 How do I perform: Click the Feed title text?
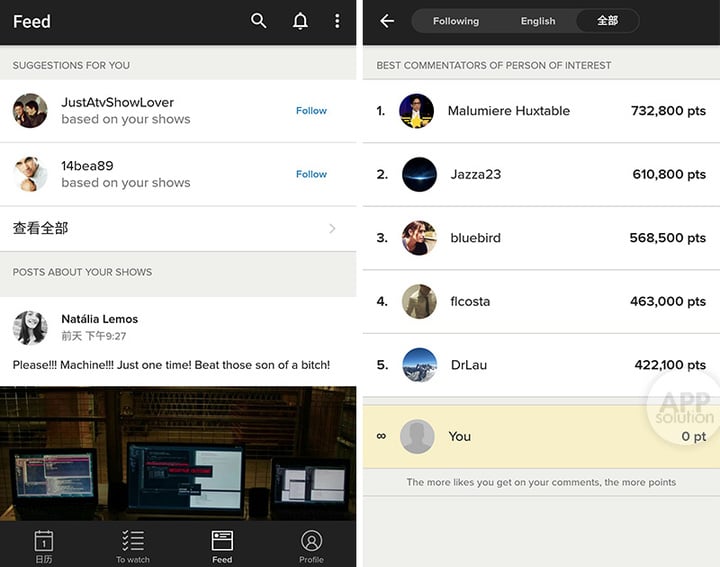(x=32, y=21)
